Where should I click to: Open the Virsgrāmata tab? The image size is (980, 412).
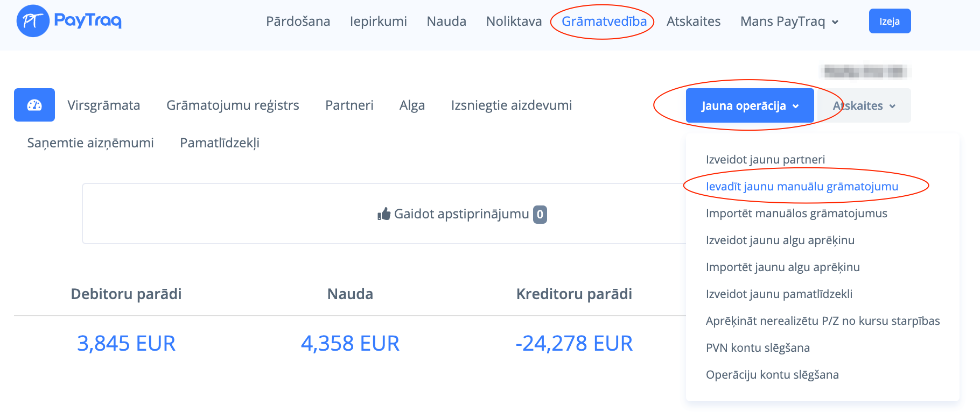103,105
